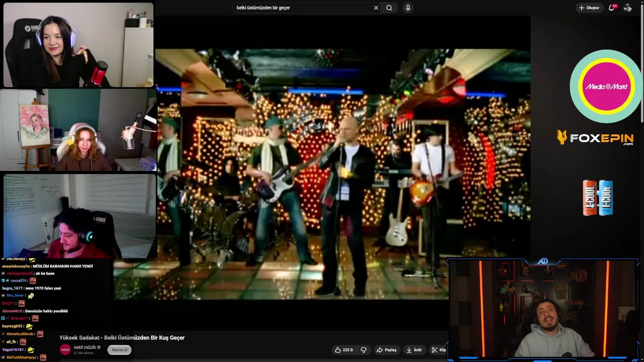644x362 pixels.
Task: Open the netd müzik channel name link
Action: point(85,347)
